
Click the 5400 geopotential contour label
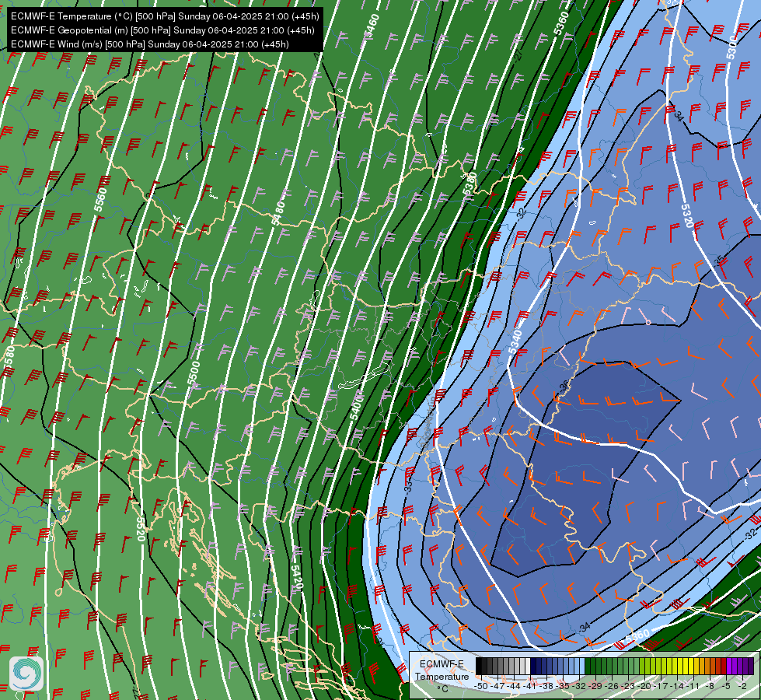pos(356,408)
